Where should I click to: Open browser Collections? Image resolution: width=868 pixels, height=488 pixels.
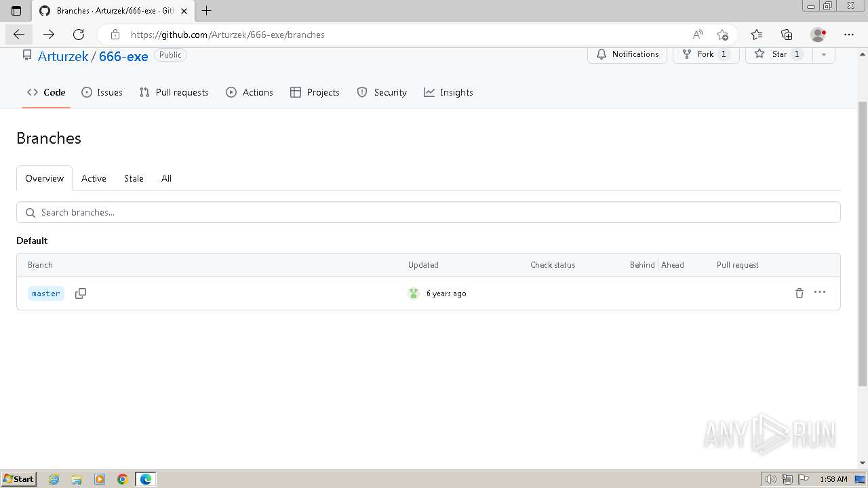[x=787, y=35]
